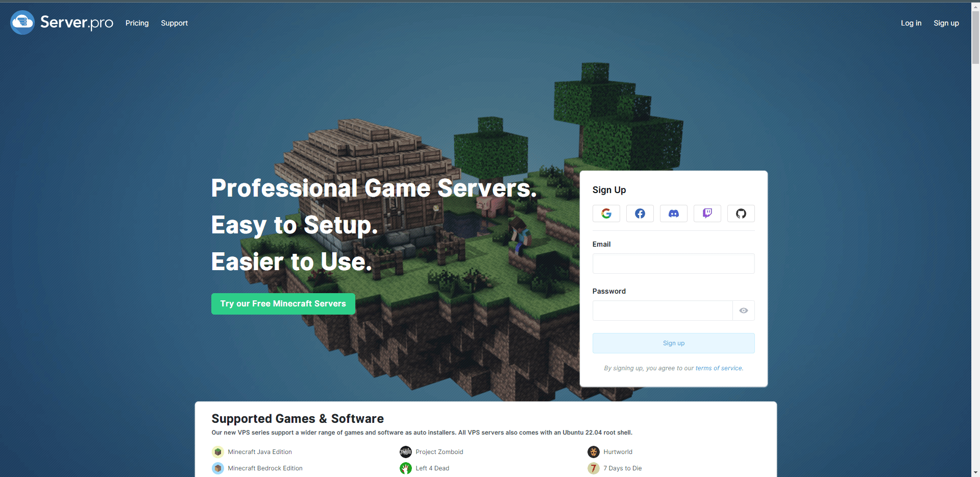This screenshot has height=477, width=980.
Task: Toggle password visibility eye icon
Action: click(744, 311)
